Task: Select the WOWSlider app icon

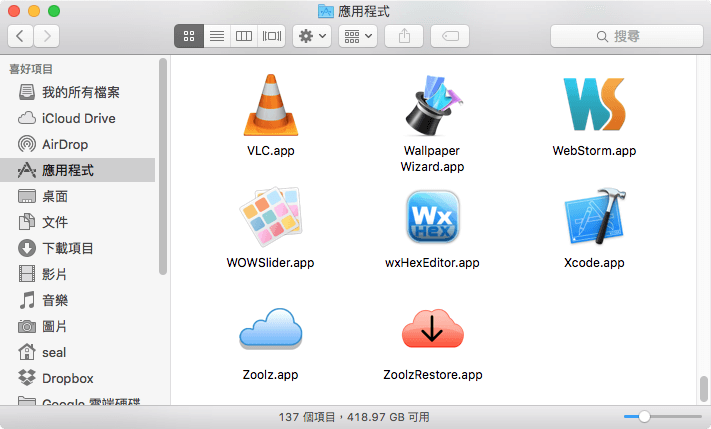Action: click(x=271, y=217)
